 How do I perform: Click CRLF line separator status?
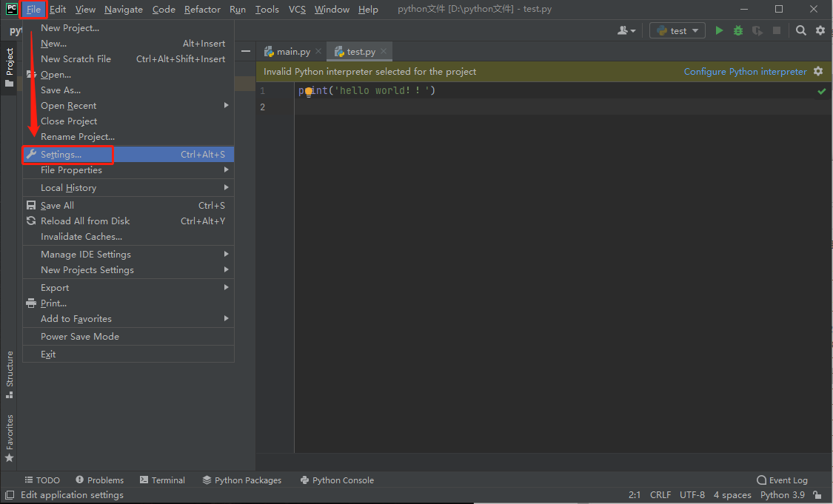click(x=660, y=495)
